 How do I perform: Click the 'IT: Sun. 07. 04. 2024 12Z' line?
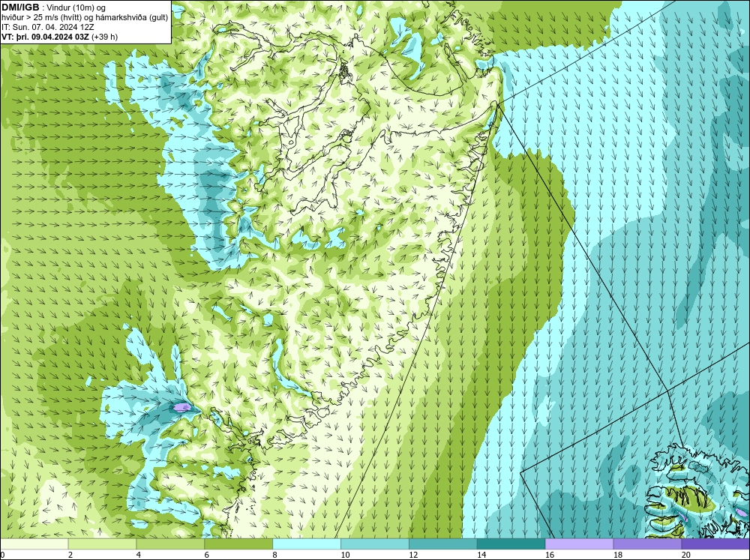coord(48,27)
